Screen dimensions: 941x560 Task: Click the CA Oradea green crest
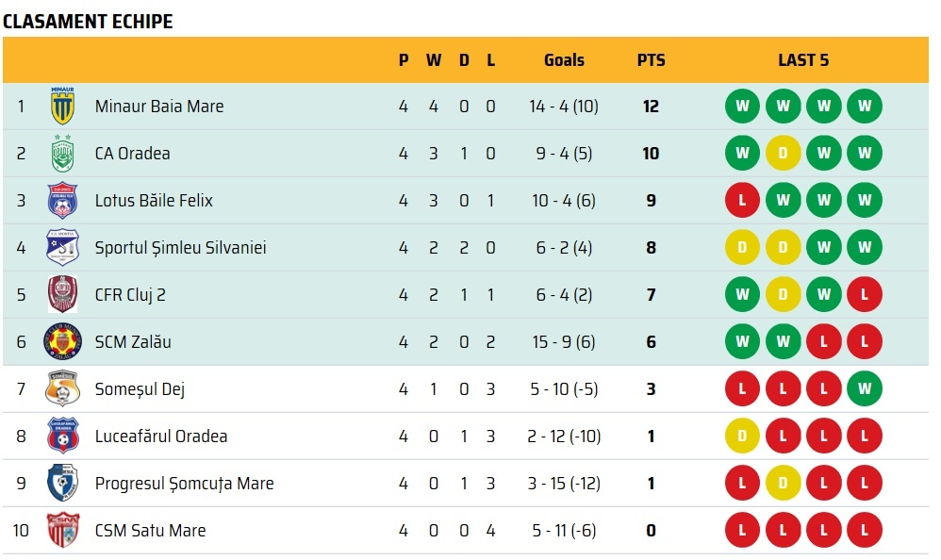(x=62, y=154)
